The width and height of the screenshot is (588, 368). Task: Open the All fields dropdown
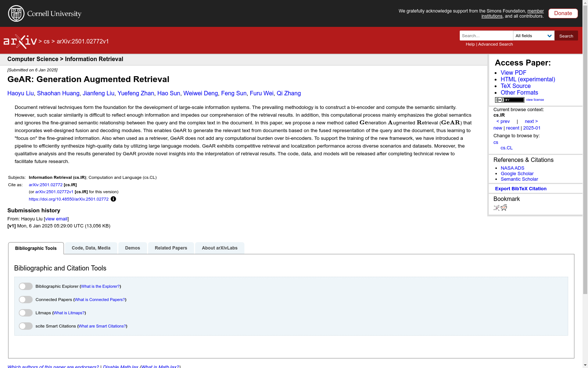[534, 36]
